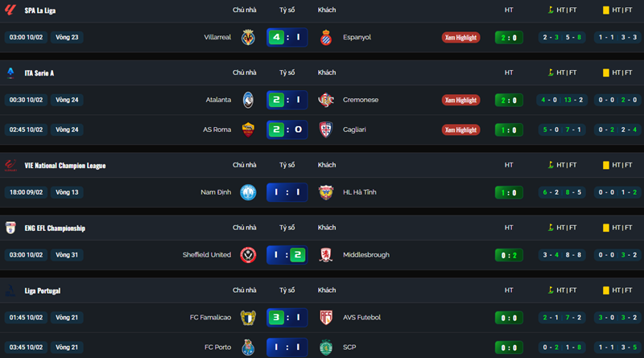Watch highlight for Atalanta vs Cremonese
This screenshot has width=644, height=358.
point(460,100)
